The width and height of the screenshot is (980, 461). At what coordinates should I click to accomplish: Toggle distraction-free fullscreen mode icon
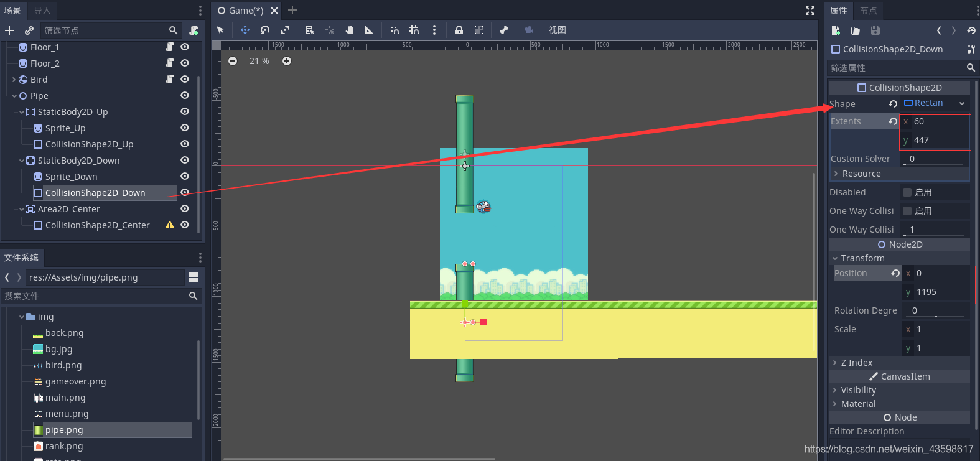[x=810, y=11]
